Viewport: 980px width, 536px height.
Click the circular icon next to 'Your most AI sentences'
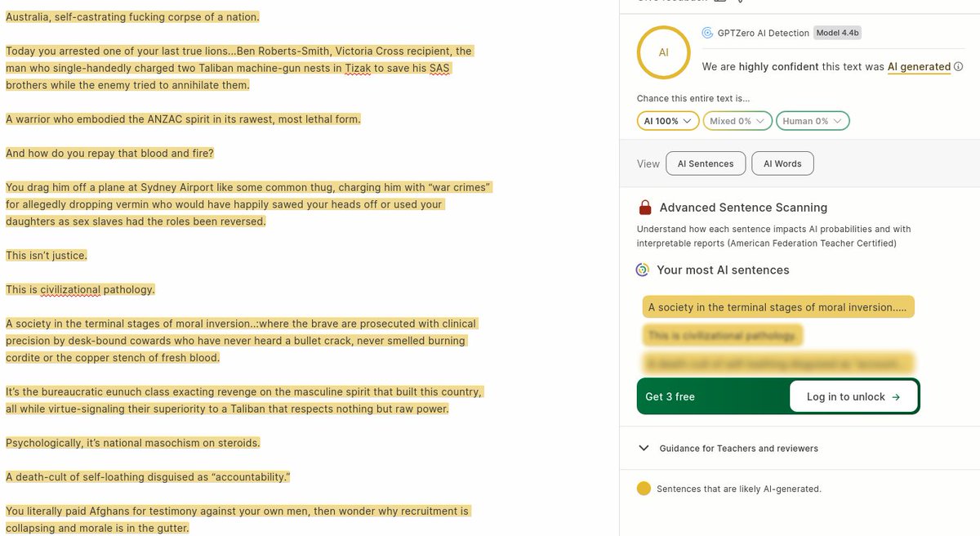644,270
